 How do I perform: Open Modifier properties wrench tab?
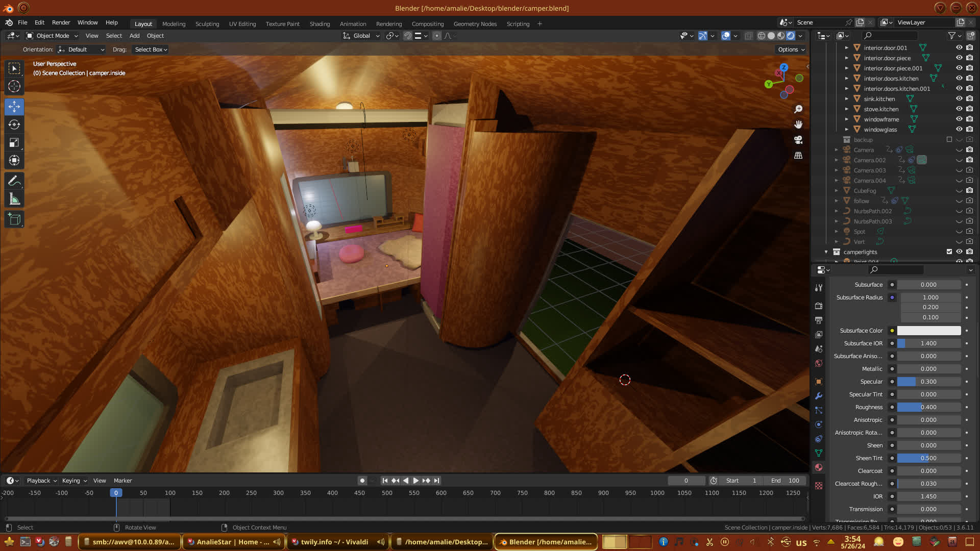pos(819,396)
